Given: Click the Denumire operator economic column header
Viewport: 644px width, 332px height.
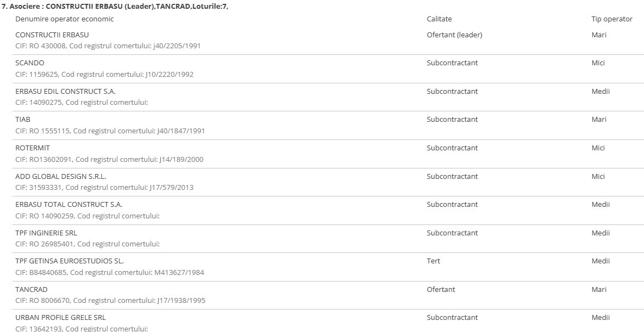Looking at the screenshot, I should [65, 19].
